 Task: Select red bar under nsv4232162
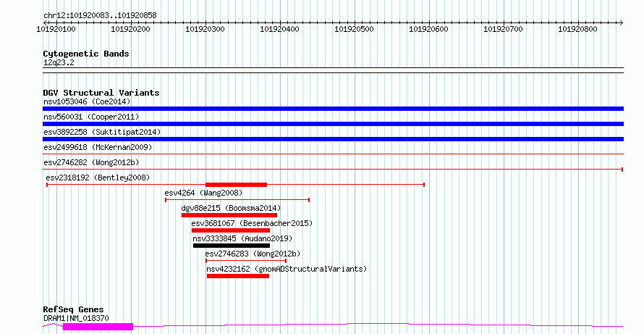point(238,276)
